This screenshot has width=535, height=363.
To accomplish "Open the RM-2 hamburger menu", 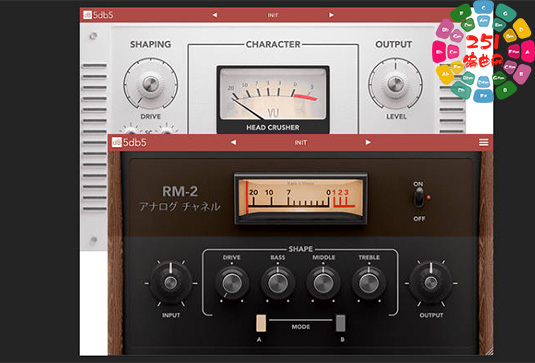I will [483, 142].
